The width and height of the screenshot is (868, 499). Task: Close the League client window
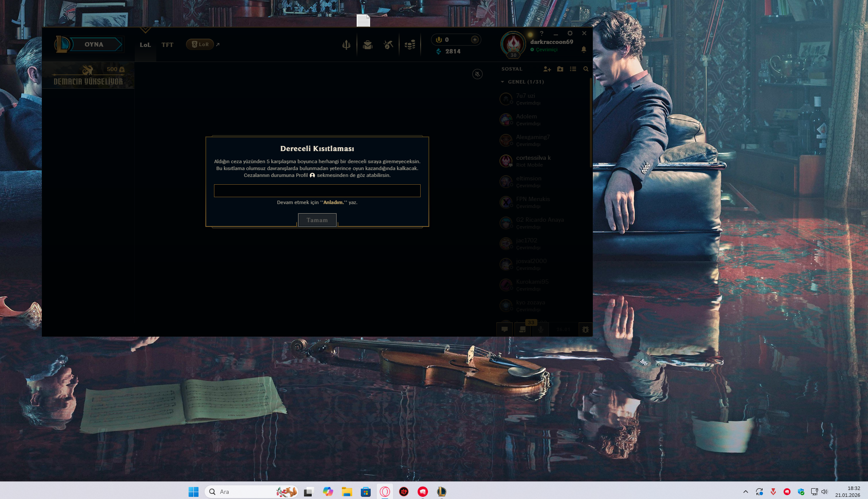click(584, 33)
